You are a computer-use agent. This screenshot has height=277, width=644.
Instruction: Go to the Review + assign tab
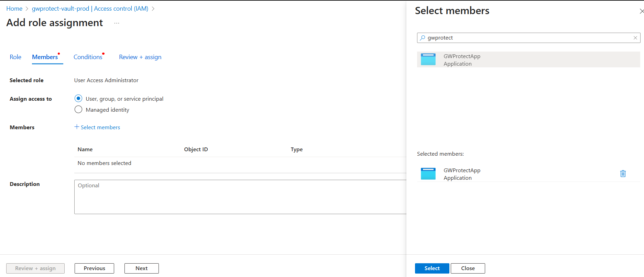(140, 57)
